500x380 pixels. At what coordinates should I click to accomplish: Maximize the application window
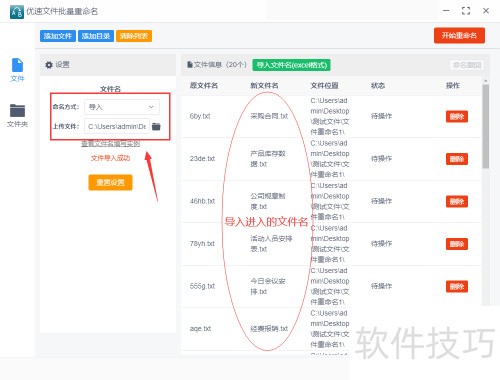point(466,11)
